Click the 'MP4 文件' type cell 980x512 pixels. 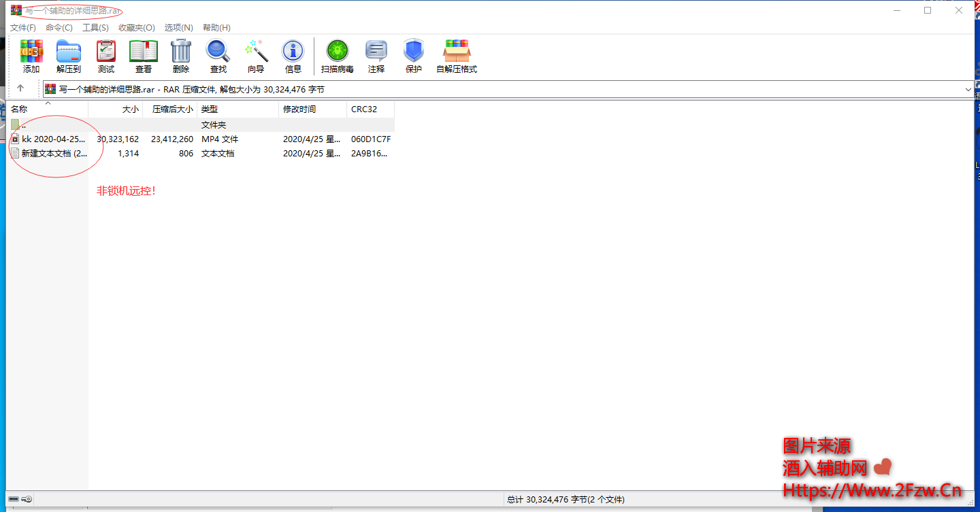(220, 139)
